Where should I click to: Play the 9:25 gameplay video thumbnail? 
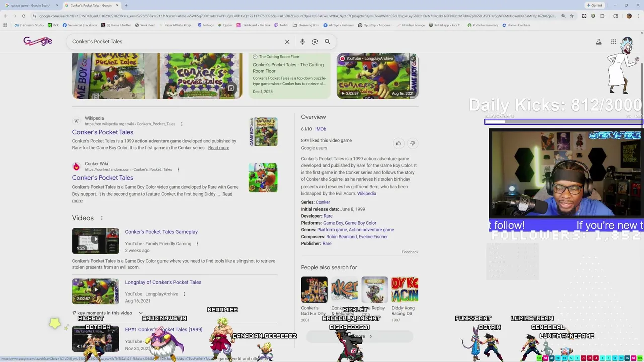point(96,241)
